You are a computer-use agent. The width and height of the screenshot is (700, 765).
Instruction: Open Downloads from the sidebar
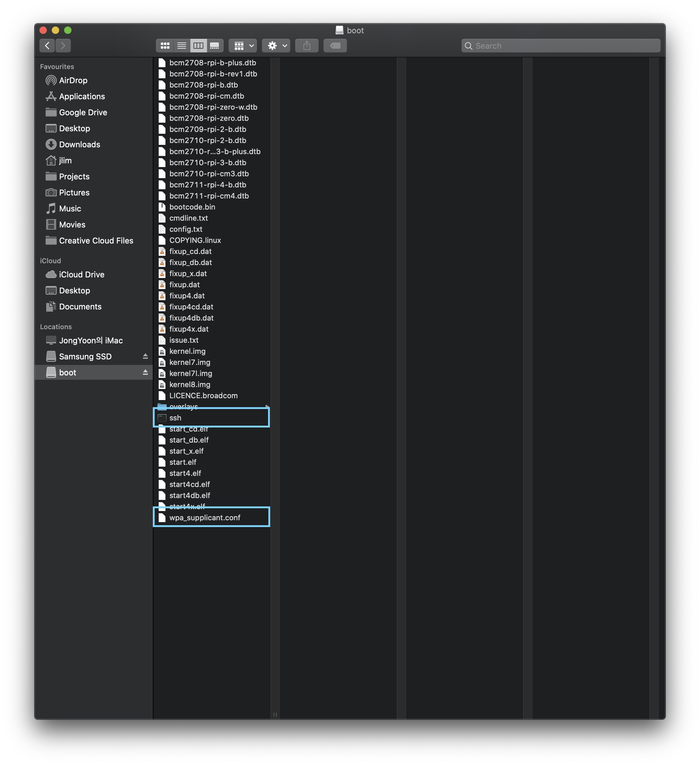click(x=79, y=145)
